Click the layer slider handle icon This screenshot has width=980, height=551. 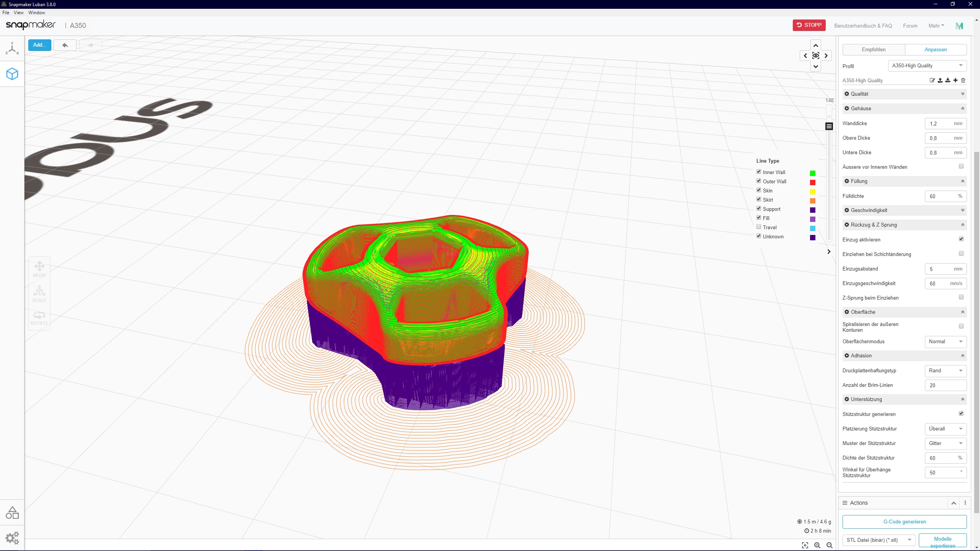[x=829, y=126]
